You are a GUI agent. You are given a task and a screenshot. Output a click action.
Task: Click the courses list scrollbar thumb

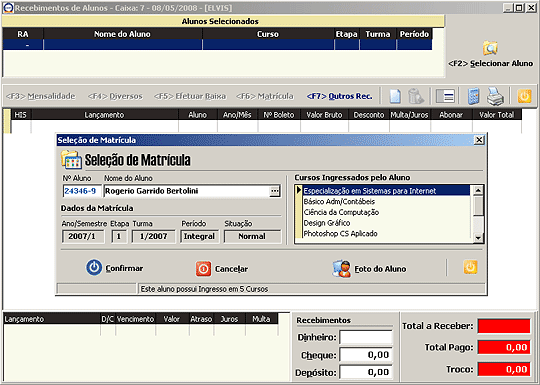(478, 205)
